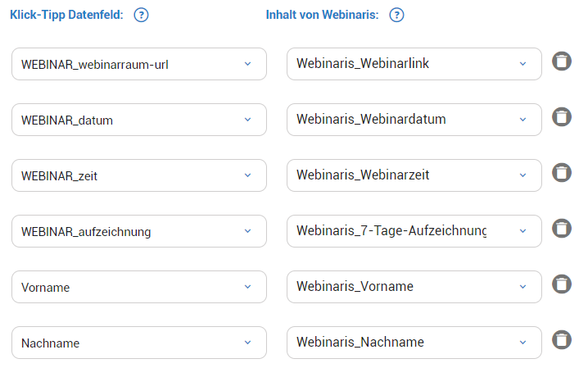Viewport: 588px width, 368px height.
Task: Delete the Webinaris_Webinarlink mapping row
Action: 561,61
